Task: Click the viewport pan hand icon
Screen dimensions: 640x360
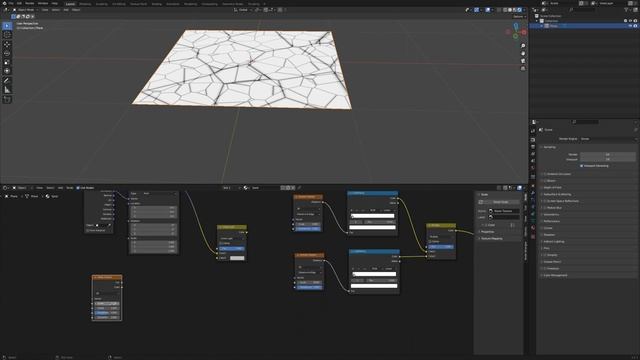Action: [523, 53]
